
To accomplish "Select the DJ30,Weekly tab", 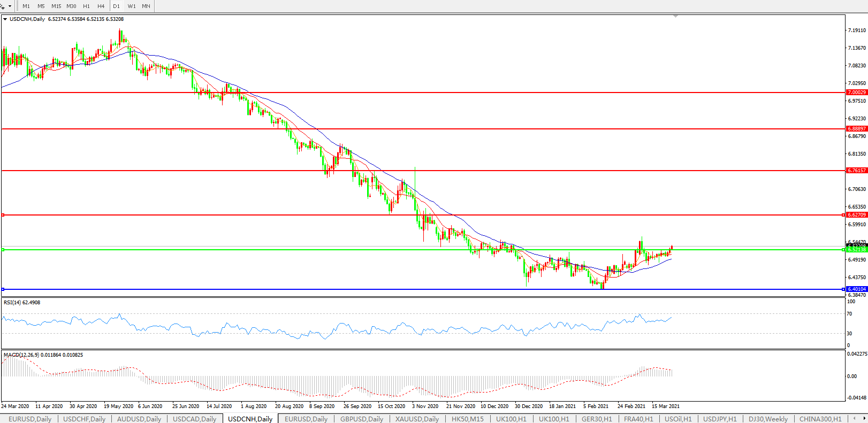I will [x=768, y=419].
